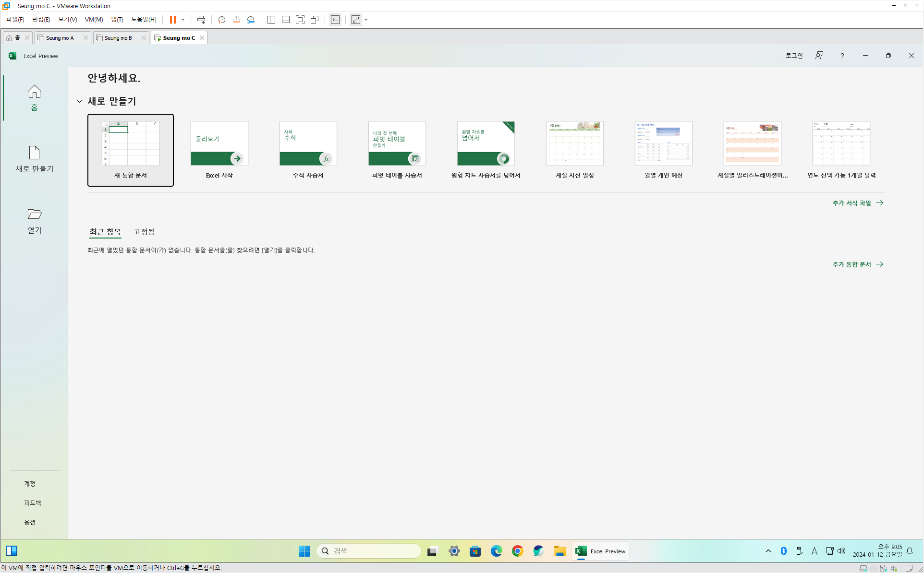Select the 새 통합 문서 blank workbook thumbnail
The width and height of the screenshot is (924, 573).
pos(130,143)
